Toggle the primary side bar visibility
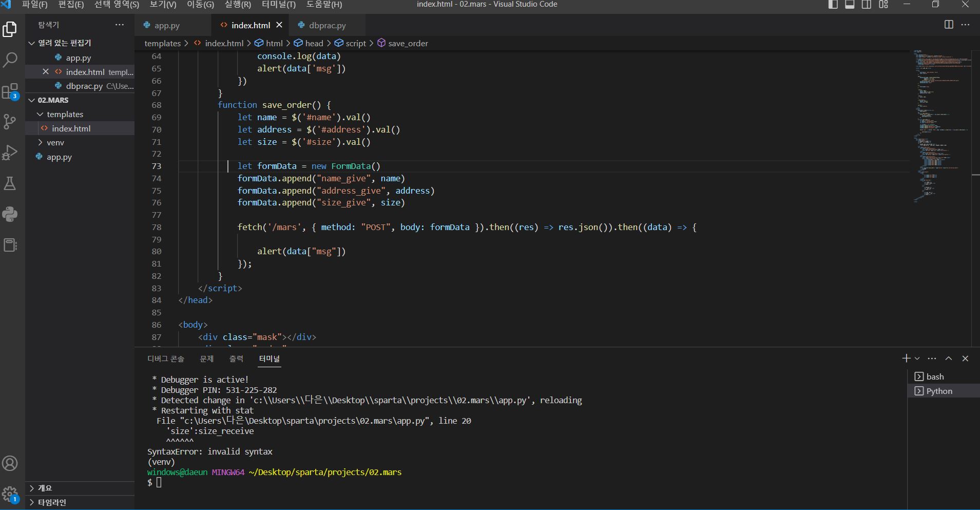The width and height of the screenshot is (980, 510). (x=833, y=5)
